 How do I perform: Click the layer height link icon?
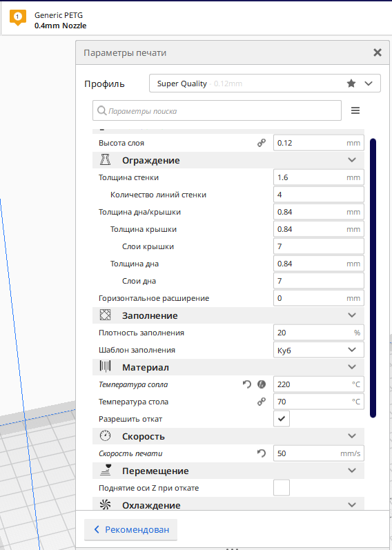point(262,143)
